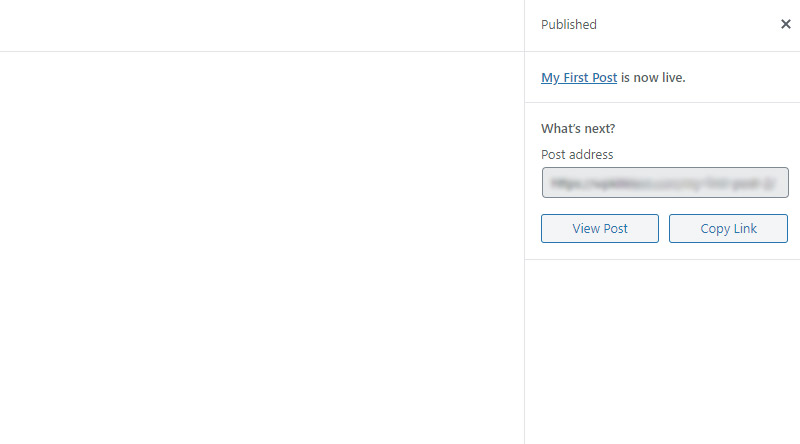The height and width of the screenshot is (444, 800).
Task: Copy the post URL with Copy Link
Action: pyautogui.click(x=729, y=229)
